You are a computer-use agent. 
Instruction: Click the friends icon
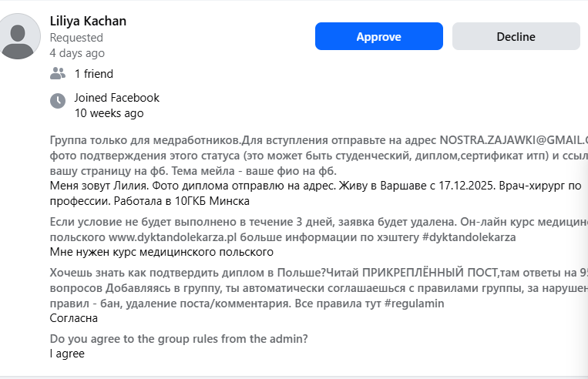[x=57, y=74]
